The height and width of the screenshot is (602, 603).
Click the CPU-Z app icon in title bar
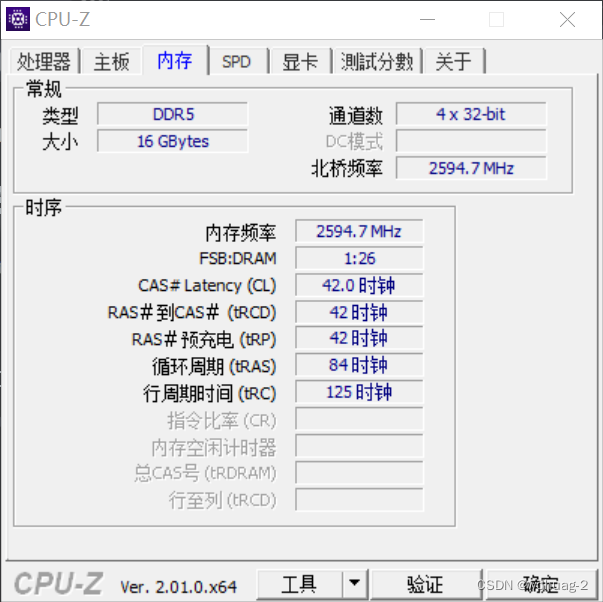tap(18, 19)
